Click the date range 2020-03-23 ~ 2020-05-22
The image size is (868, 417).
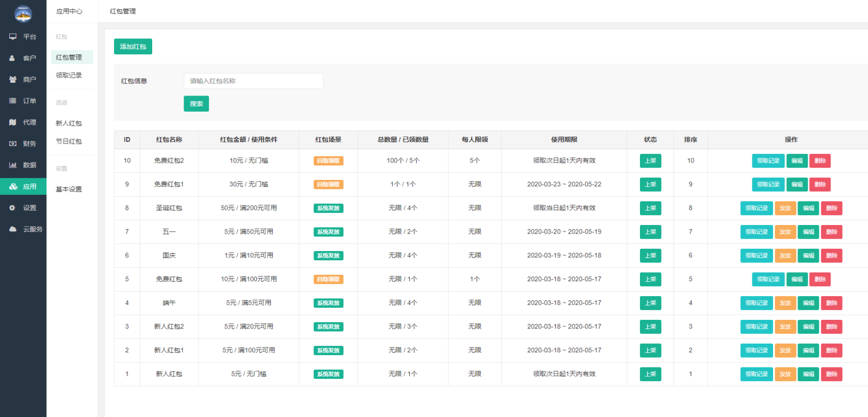click(x=564, y=184)
